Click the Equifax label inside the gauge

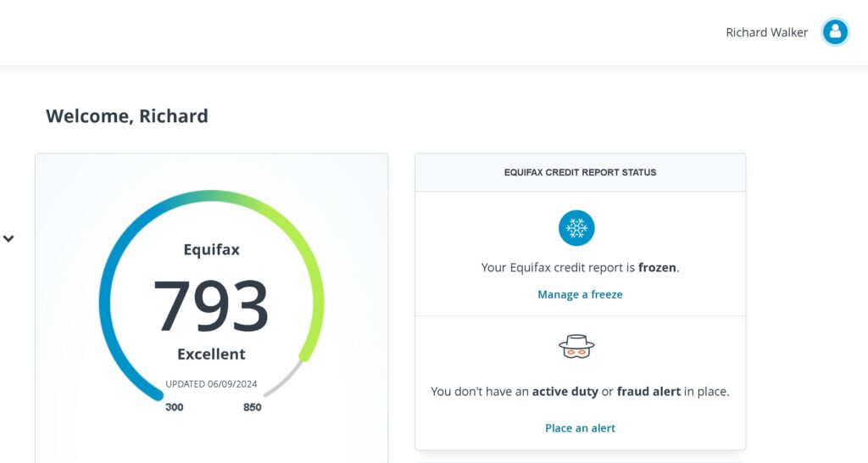pos(211,249)
